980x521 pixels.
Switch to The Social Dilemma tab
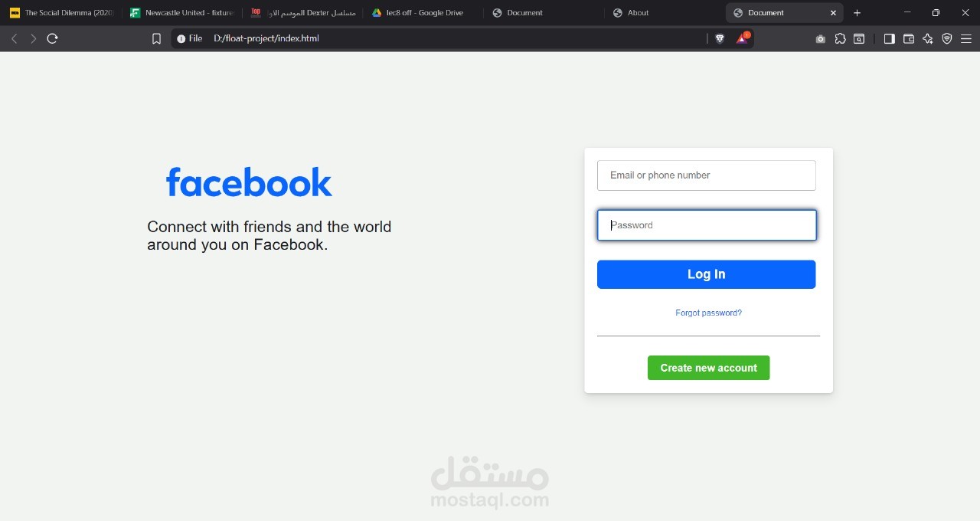pos(61,13)
